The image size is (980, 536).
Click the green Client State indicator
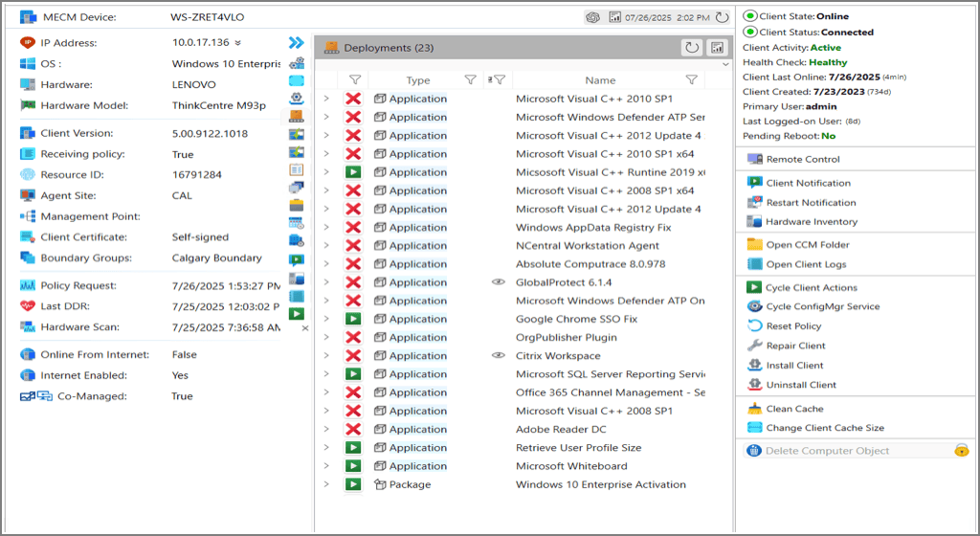[750, 16]
